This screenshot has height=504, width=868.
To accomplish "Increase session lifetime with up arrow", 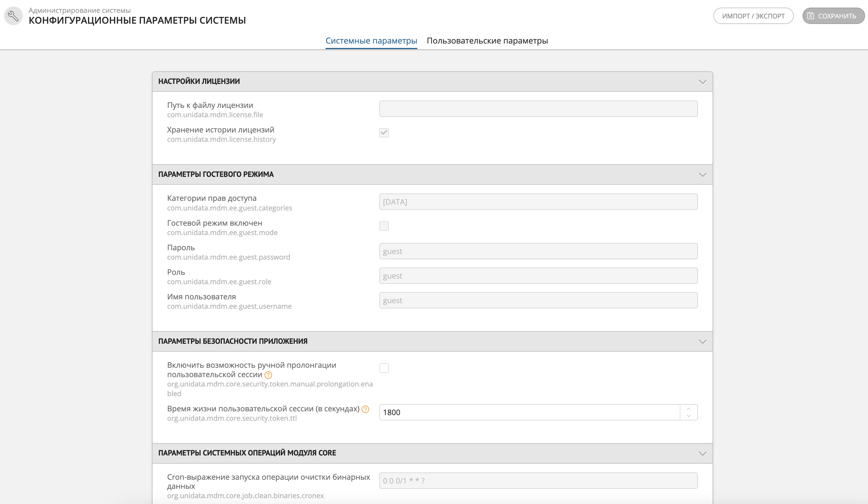I will click(x=689, y=409).
